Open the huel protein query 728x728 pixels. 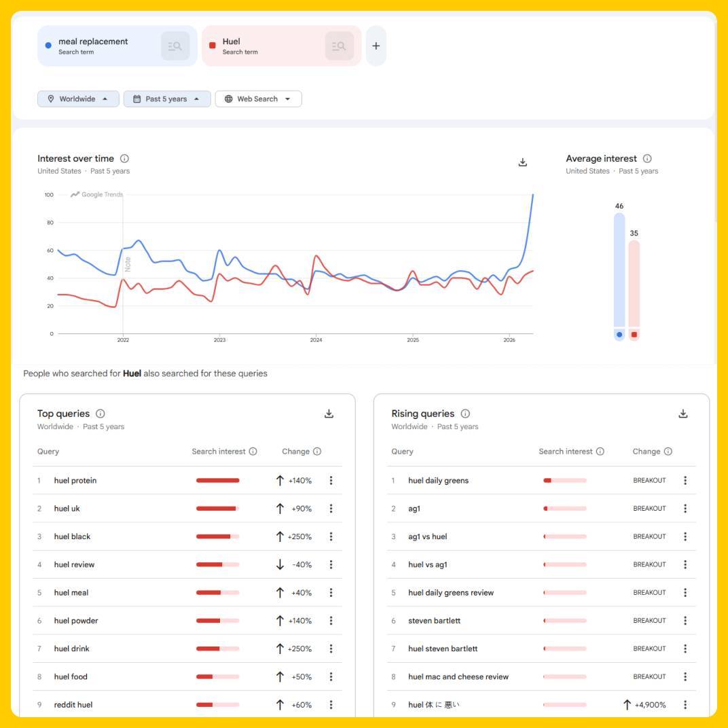[x=75, y=481]
